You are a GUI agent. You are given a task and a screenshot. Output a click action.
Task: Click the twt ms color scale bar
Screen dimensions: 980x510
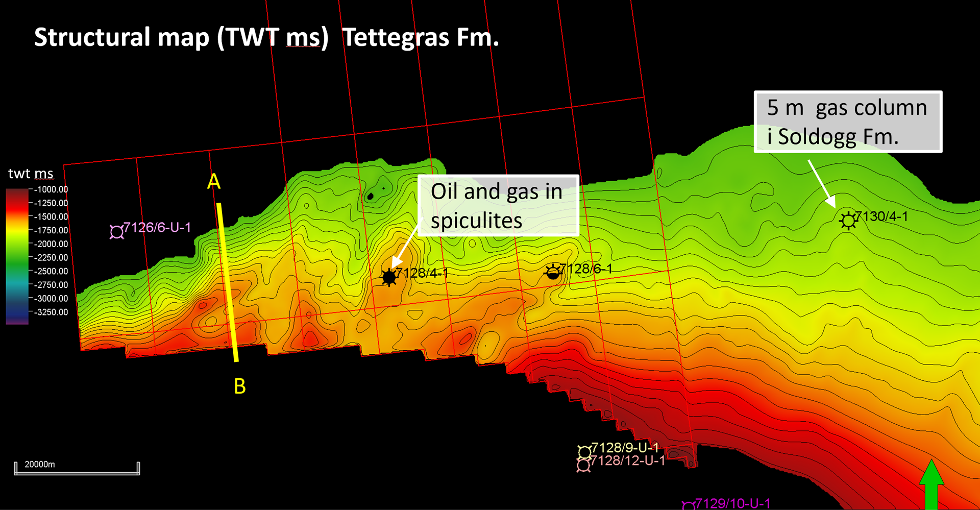click(x=17, y=256)
